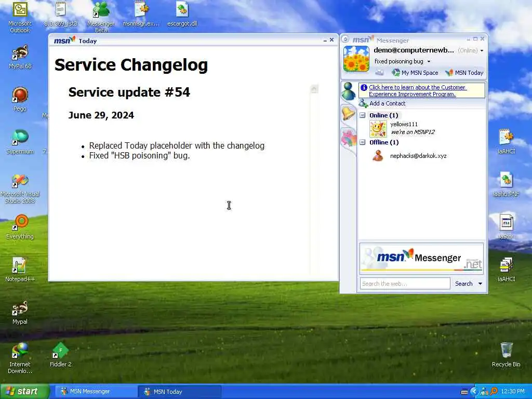This screenshot has width=532, height=399.
Task: Open the e-mail inbox icon in Messenger
Action: [379, 73]
